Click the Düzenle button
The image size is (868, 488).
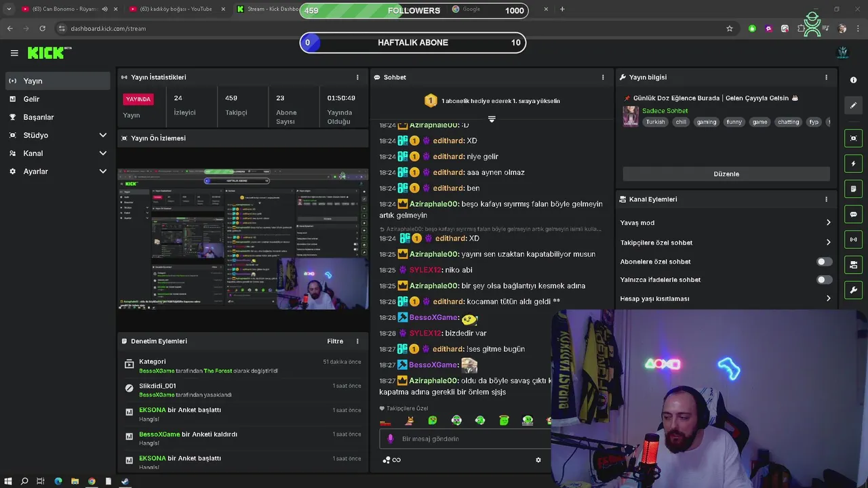[x=726, y=174]
